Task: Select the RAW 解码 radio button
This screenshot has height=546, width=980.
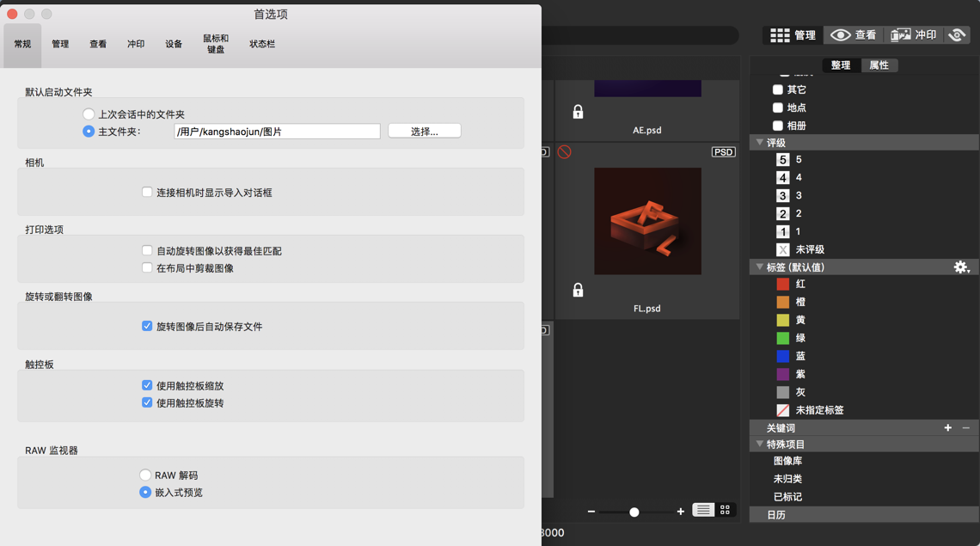Action: pyautogui.click(x=145, y=474)
